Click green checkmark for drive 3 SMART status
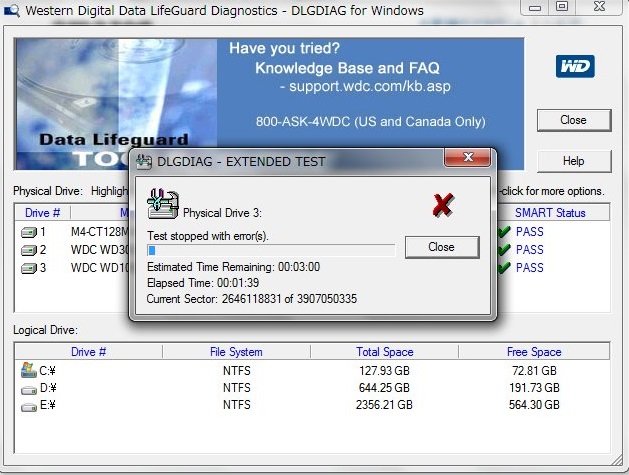Image resolution: width=629 pixels, height=475 pixels. [x=504, y=267]
